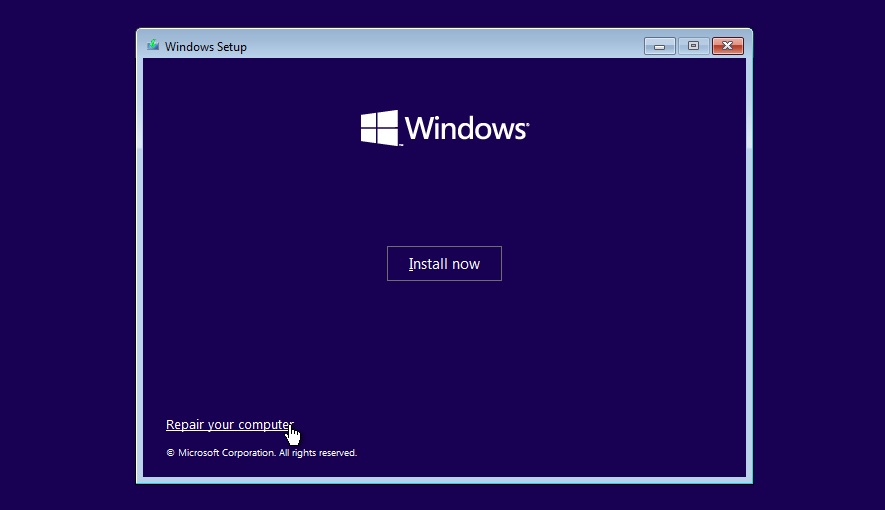This screenshot has height=510, width=885.
Task: Click the Microsoft Corporation copyright notice
Action: pyautogui.click(x=261, y=453)
